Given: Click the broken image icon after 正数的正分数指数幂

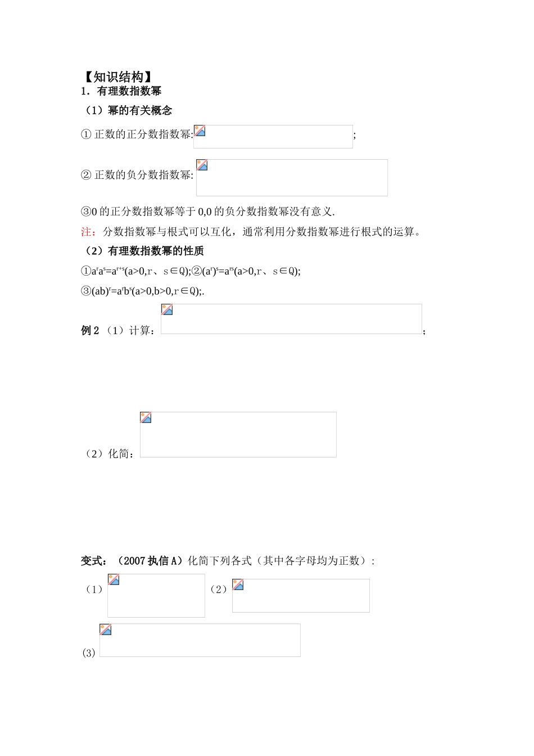Looking at the screenshot, I should click(x=200, y=131).
